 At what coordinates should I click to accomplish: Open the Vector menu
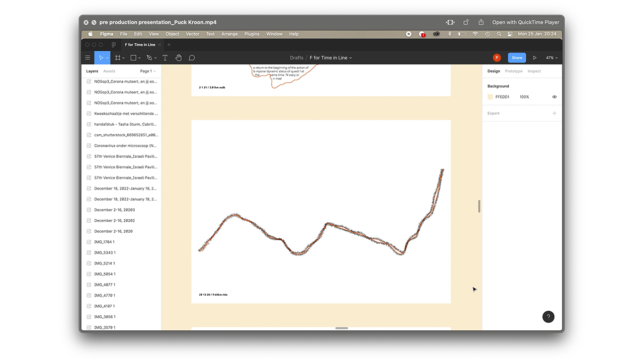tap(193, 34)
